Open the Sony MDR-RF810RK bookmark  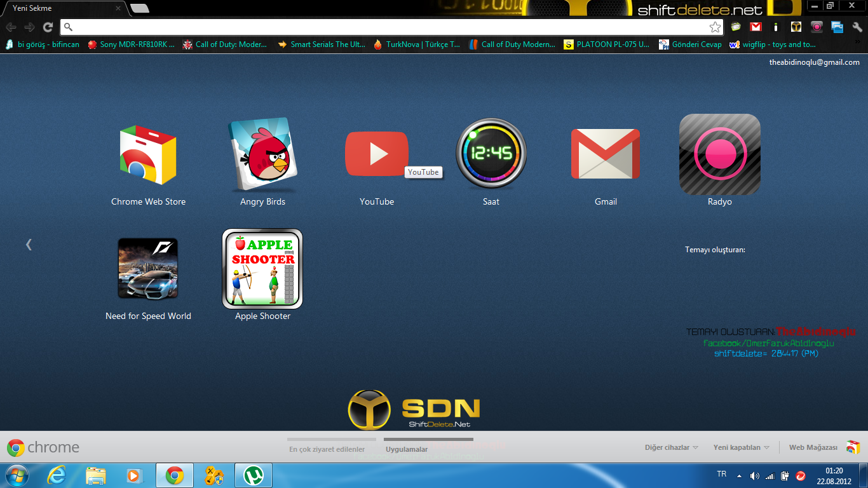131,44
